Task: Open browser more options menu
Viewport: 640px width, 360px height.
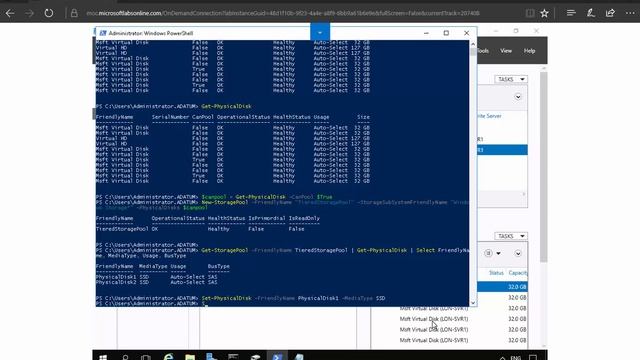Action: point(630,13)
